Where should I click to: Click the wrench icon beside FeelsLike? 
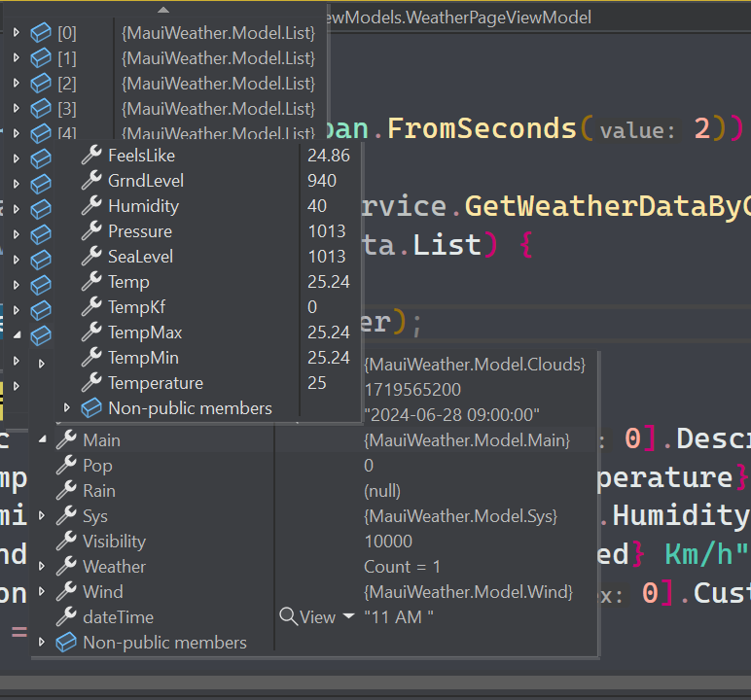tap(91, 155)
